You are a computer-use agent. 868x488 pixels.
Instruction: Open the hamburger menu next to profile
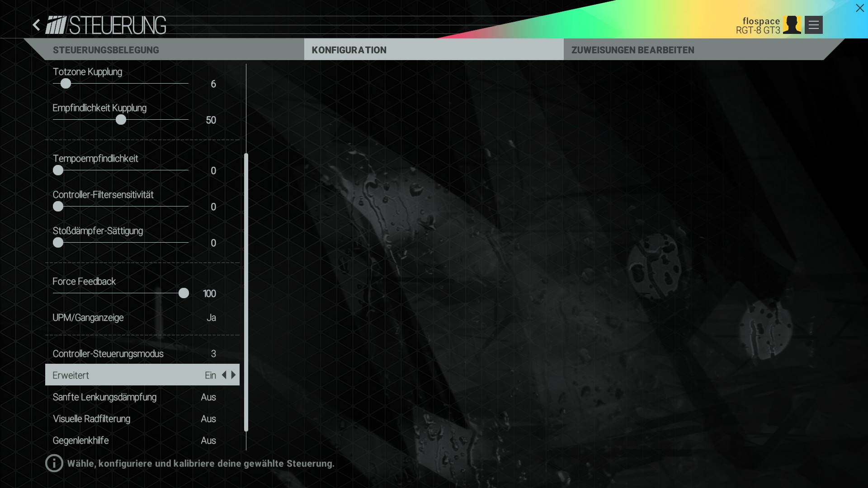(814, 25)
